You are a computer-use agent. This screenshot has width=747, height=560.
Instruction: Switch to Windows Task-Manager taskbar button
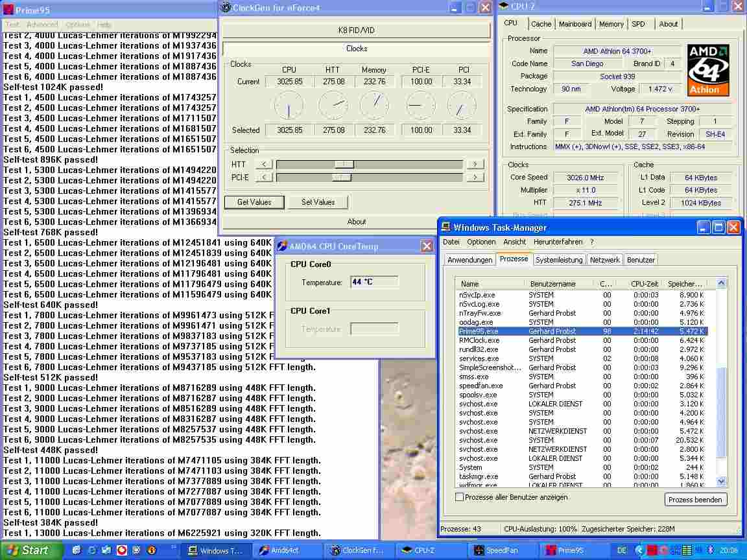click(215, 550)
